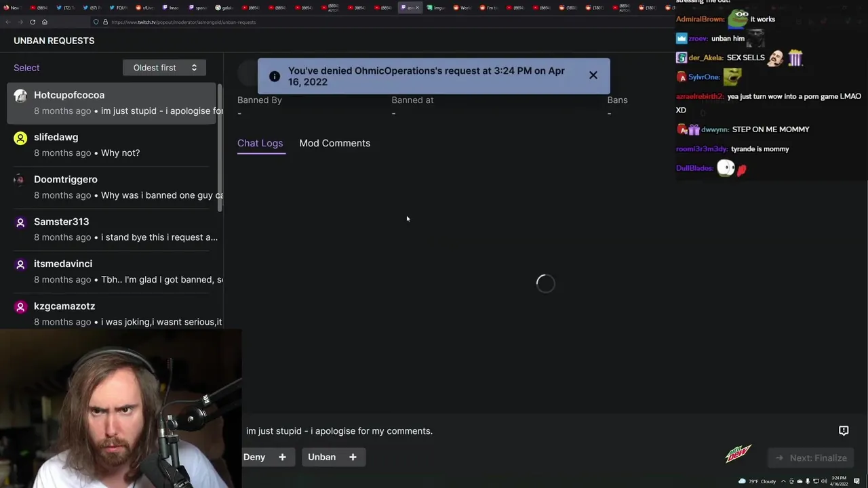Click the lock icon in the address bar
Image resolution: width=868 pixels, height=488 pixels.
105,22
